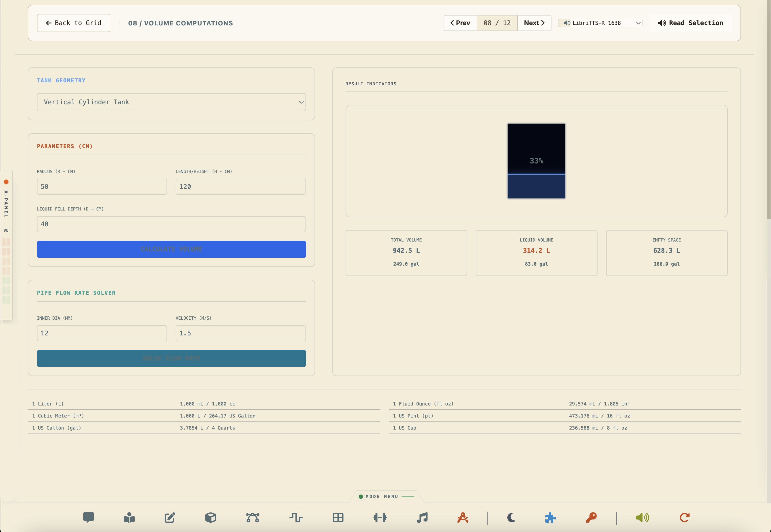Select the Liquid Volume 314.2 L value
The width and height of the screenshot is (771, 532).
click(x=536, y=251)
